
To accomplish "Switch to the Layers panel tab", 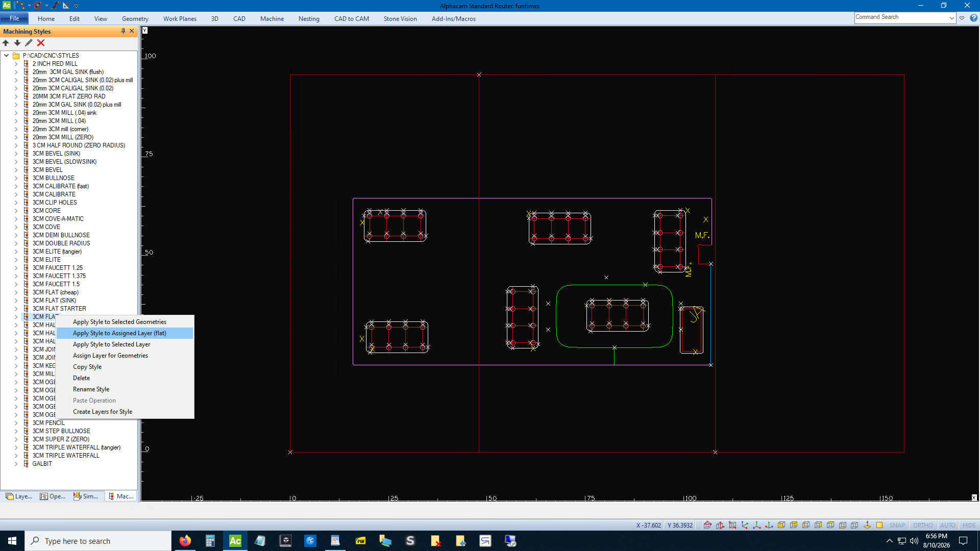I will [19, 496].
